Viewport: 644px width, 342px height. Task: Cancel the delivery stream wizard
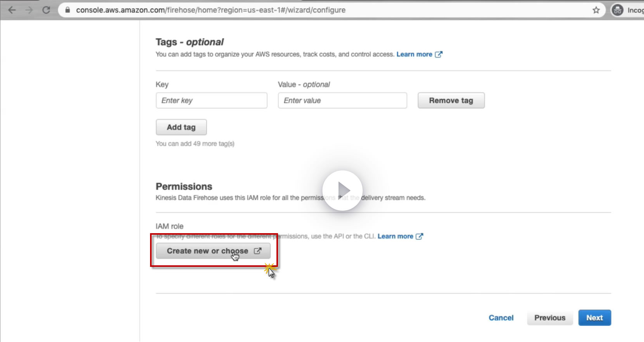501,318
